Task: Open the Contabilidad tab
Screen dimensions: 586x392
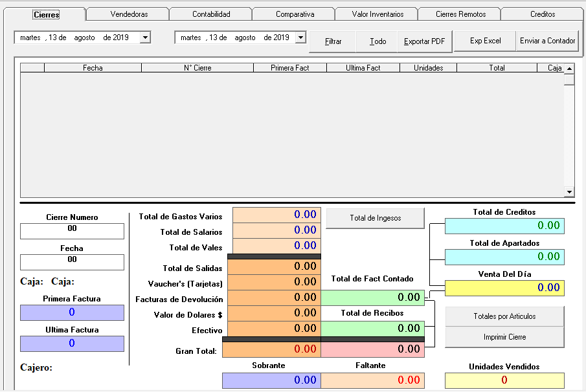Action: tap(211, 14)
